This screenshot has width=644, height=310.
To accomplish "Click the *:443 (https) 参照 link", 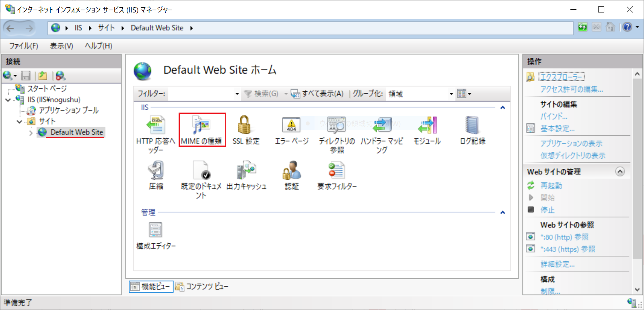I will [x=568, y=249].
